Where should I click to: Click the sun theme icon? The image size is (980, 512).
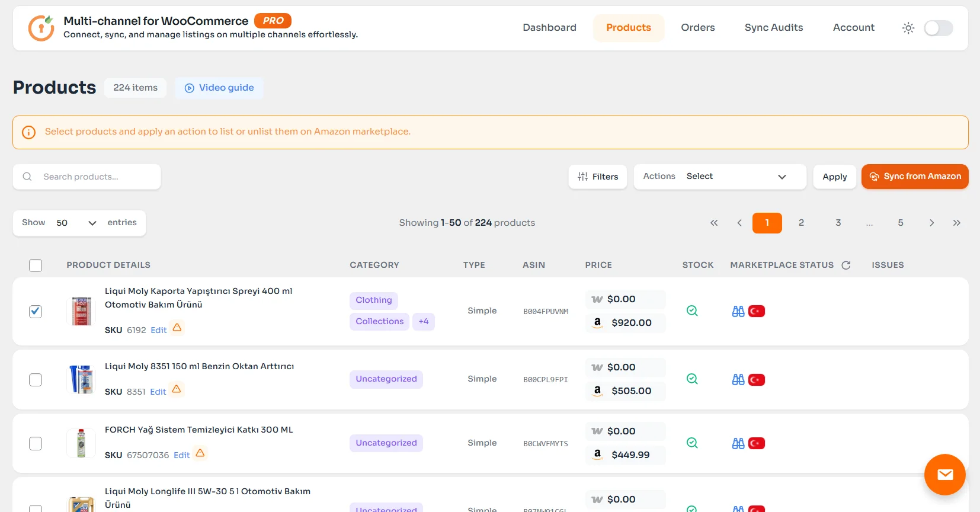coord(908,28)
